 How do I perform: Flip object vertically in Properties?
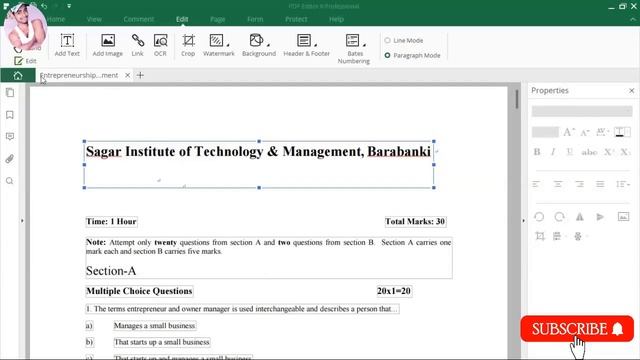point(600,217)
